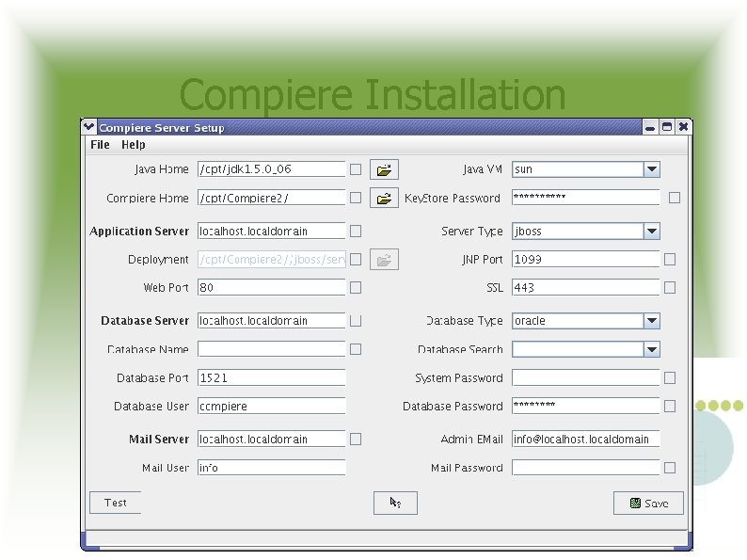The image size is (747, 560).
Task: Toggle checkbox beside Mail Server field
Action: 356,439
